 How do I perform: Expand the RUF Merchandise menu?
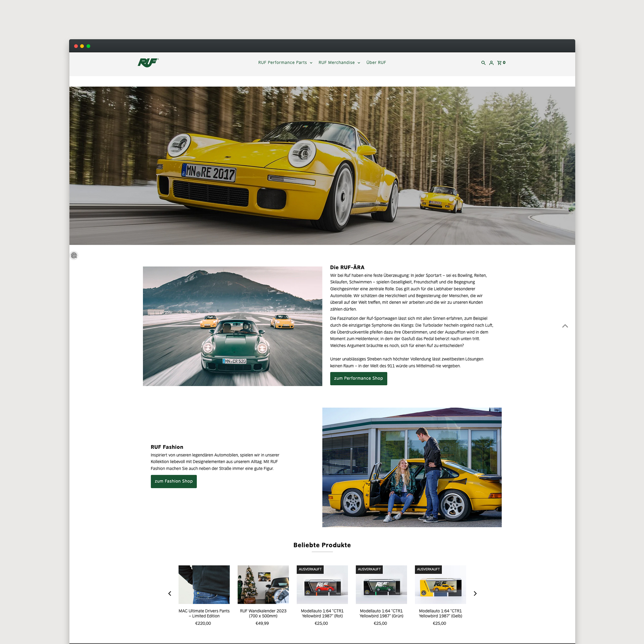tap(339, 63)
